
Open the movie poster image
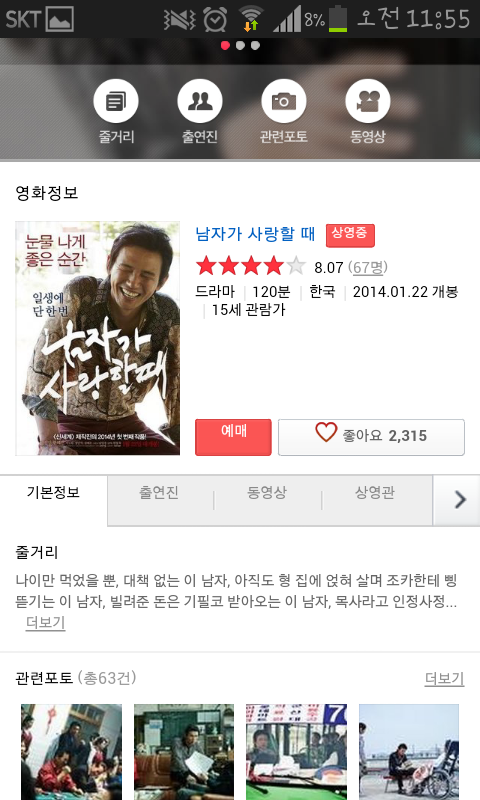[x=97, y=338]
